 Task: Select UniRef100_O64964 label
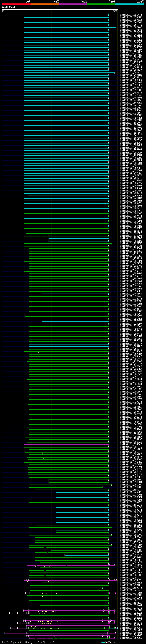click(x=131, y=188)
